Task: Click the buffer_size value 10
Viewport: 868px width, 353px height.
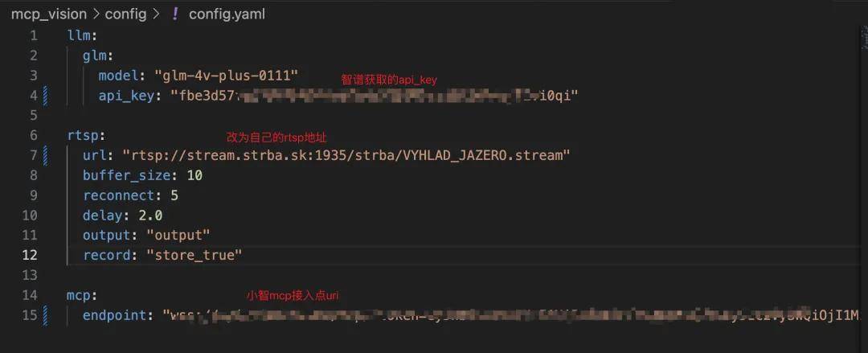Action: coord(194,175)
